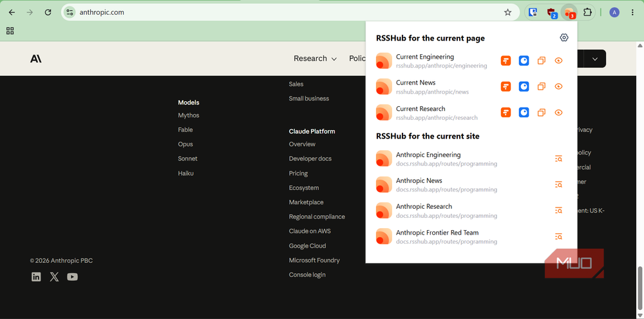Preview the Current Research feed with eye icon

[x=558, y=113]
